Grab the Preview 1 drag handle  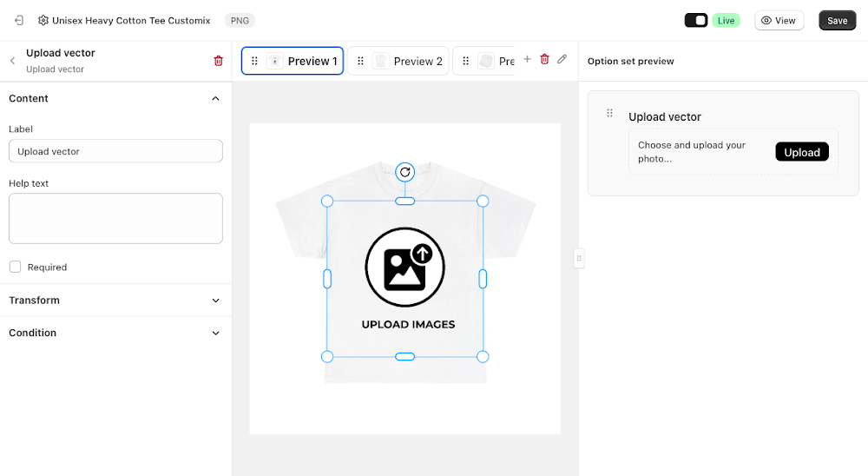[254, 61]
